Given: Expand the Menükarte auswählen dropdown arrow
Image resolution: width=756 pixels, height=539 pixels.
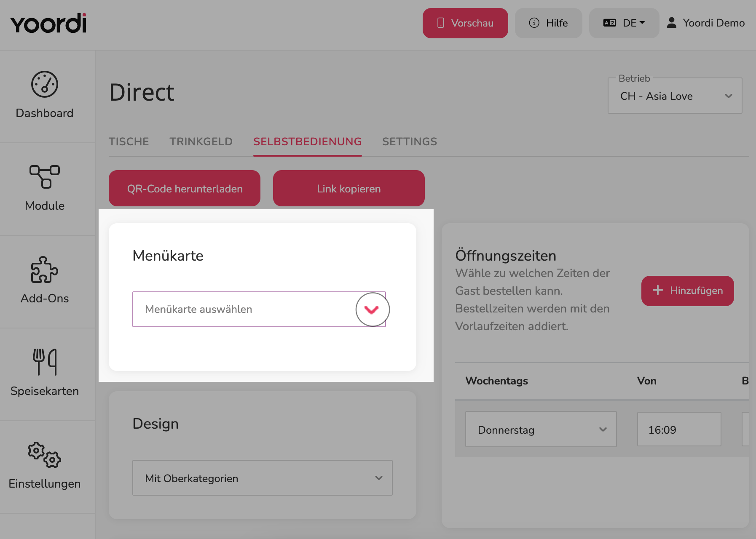Looking at the screenshot, I should point(373,310).
